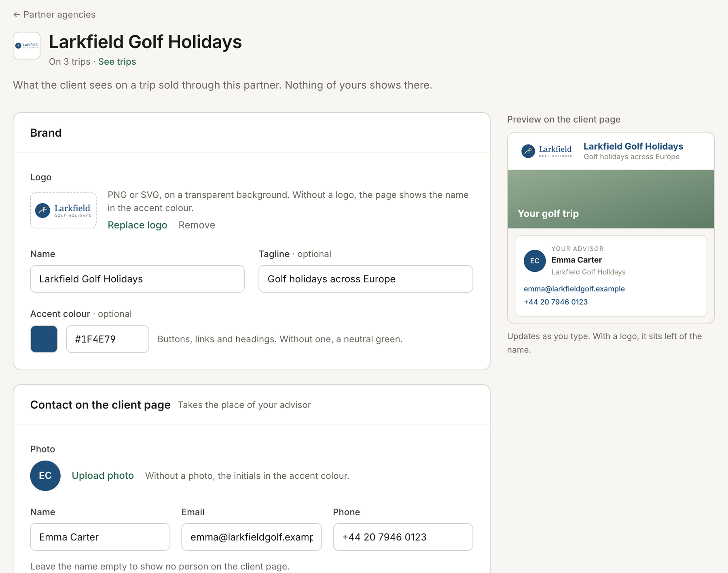Click the 'Emma Carter' name in preview card
728x573 pixels.
pyautogui.click(x=577, y=260)
